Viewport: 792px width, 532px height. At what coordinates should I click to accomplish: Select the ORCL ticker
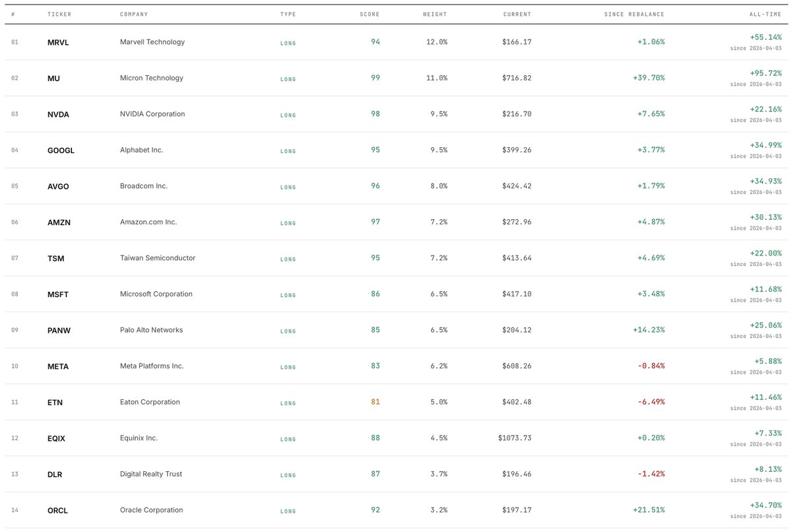(57, 510)
